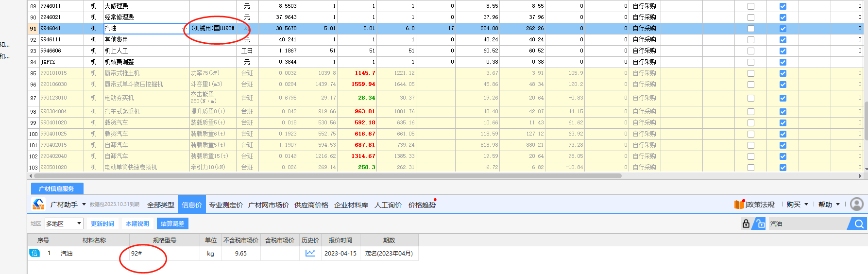The height and width of the screenshot is (274, 868).
Task: Click the 更新时间 button
Action: tap(102, 224)
